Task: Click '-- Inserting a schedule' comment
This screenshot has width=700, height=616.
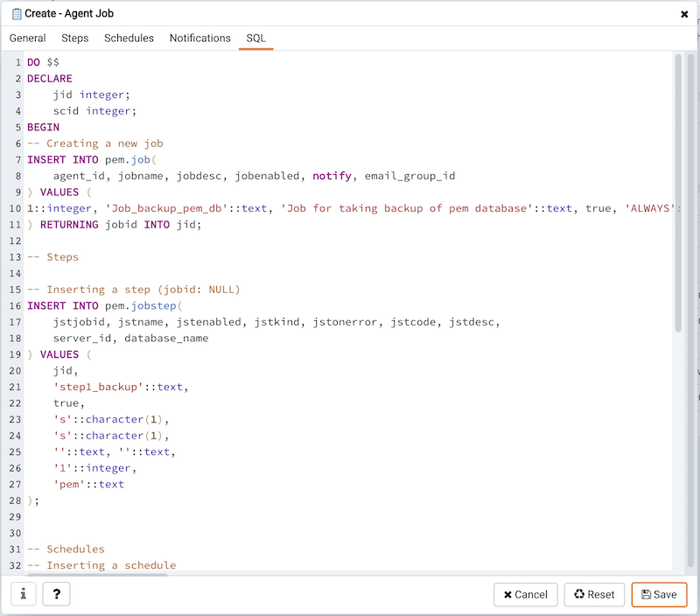Action: 101,565
